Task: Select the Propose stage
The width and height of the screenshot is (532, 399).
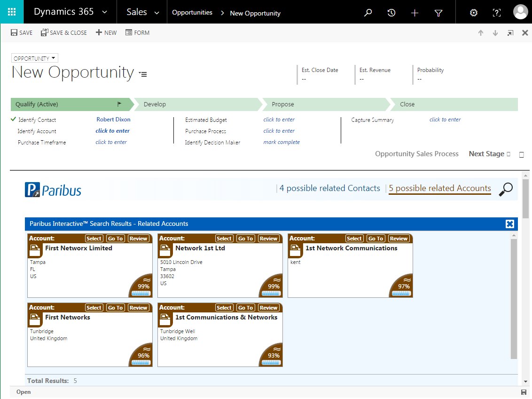Action: click(327, 104)
